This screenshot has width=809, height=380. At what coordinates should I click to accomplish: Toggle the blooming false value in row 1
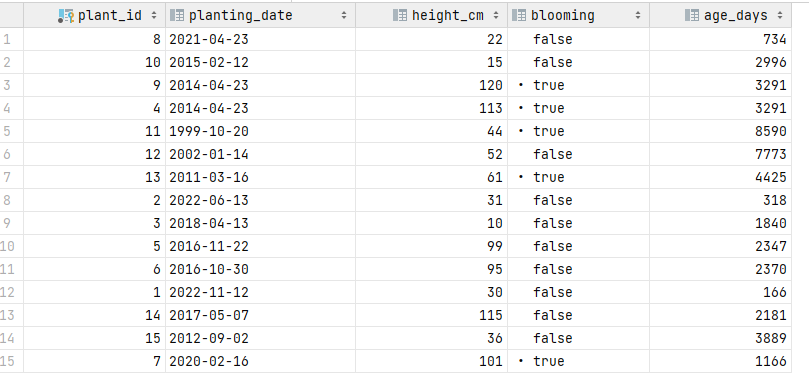[553, 39]
